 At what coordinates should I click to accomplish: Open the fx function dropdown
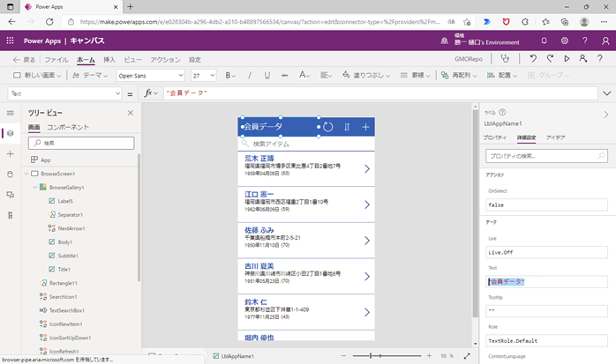151,93
